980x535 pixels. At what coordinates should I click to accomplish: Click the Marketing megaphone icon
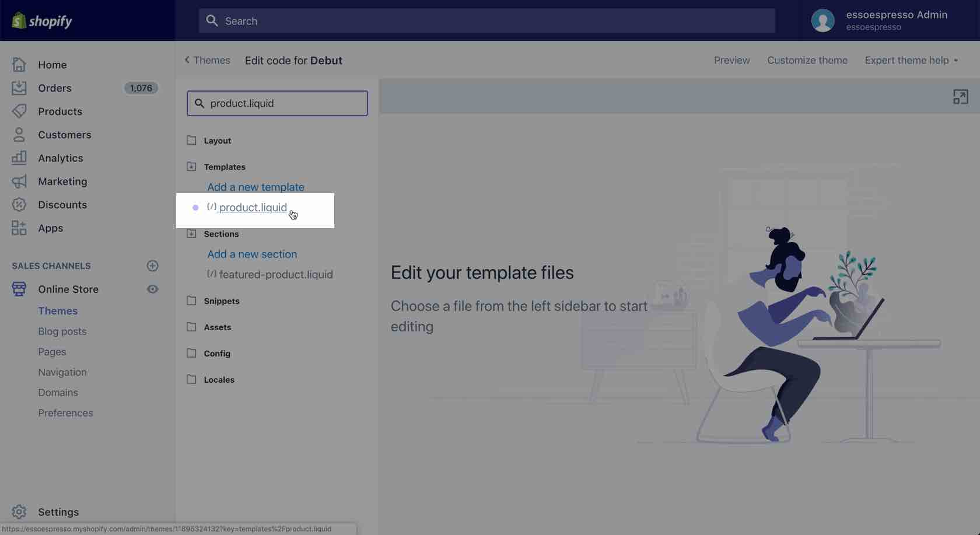[x=19, y=181]
